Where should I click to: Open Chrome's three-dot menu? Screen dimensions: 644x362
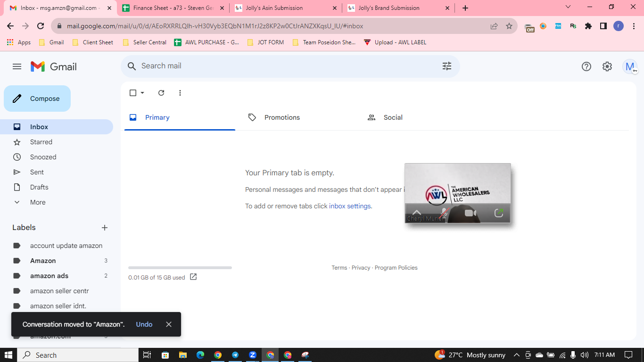point(633,26)
